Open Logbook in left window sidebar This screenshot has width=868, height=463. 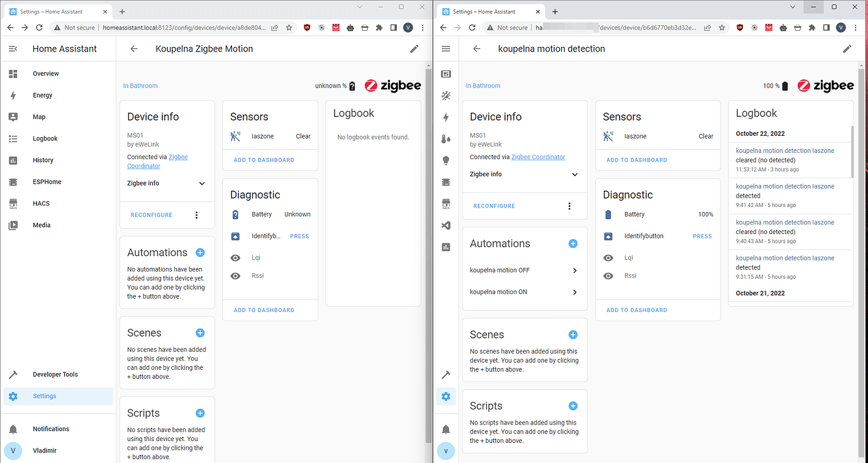[58, 138]
